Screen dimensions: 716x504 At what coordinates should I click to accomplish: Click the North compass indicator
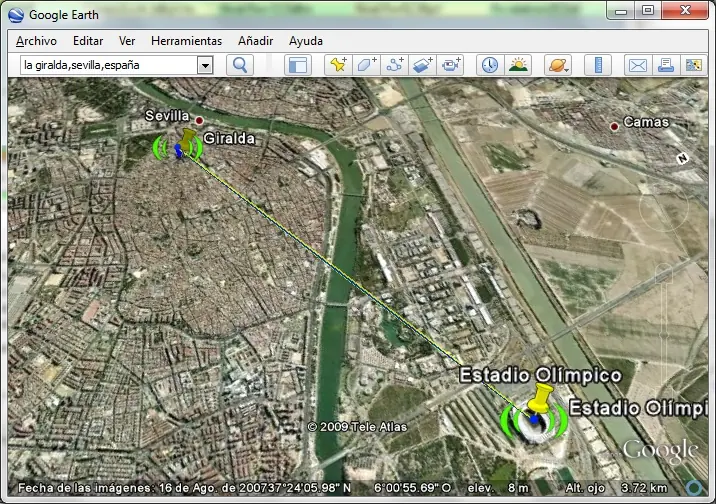click(682, 158)
